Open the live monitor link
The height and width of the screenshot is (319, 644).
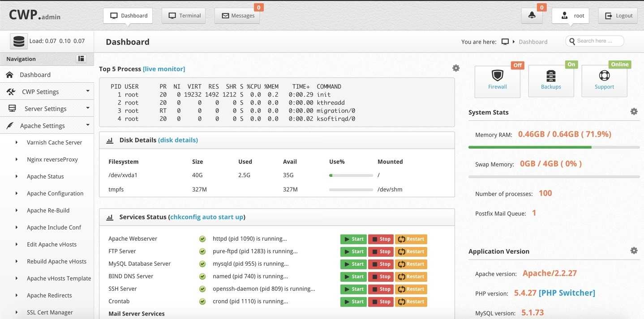coord(164,69)
